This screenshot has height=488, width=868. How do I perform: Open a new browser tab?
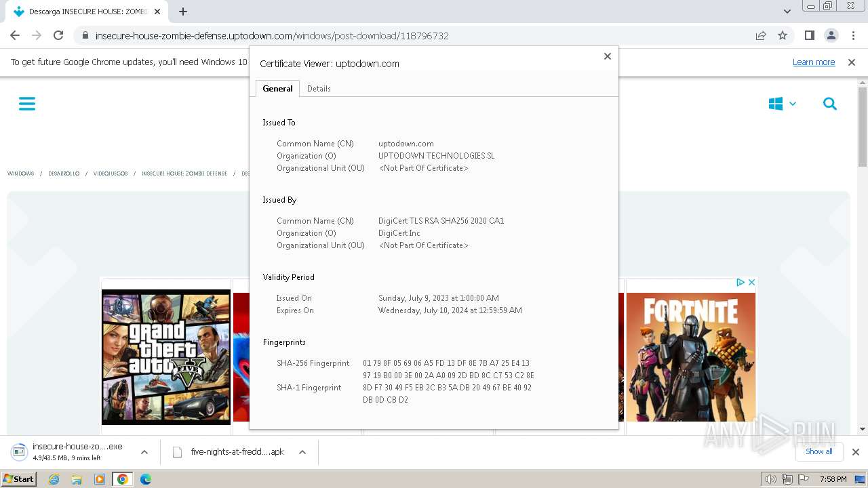pos(183,12)
